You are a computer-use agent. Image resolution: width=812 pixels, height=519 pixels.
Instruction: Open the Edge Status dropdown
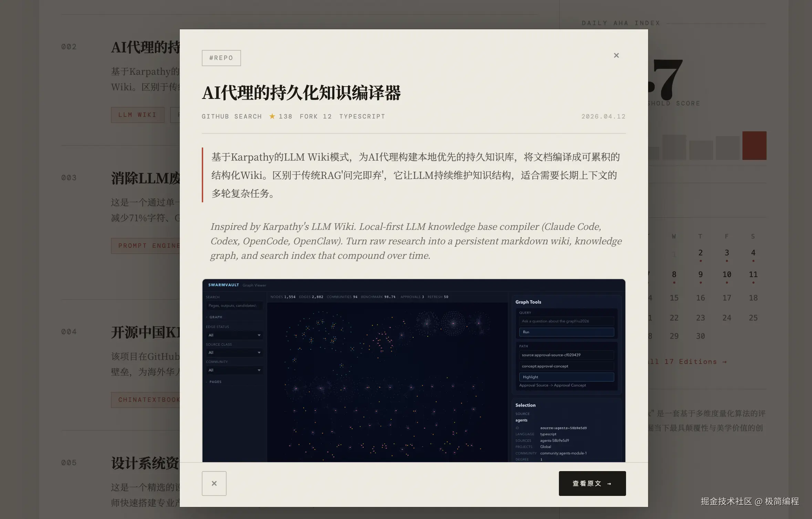coord(234,335)
